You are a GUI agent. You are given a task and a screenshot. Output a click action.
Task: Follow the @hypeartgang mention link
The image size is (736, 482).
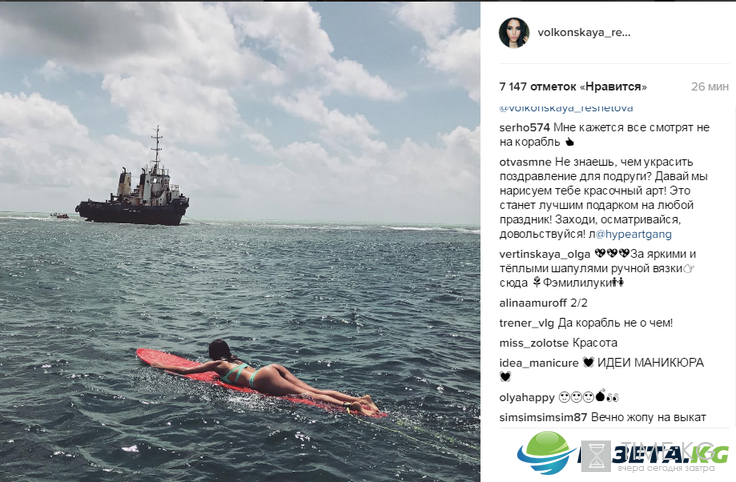[x=634, y=234]
